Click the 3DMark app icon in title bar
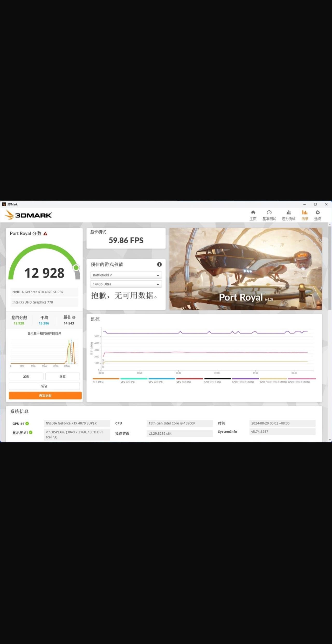 pos(4,204)
